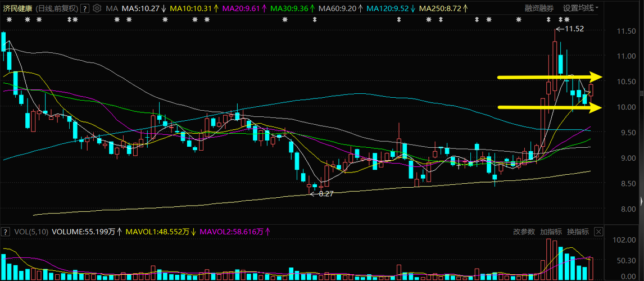This screenshot has width=644, height=281.
Task: Click 加指标 to add an indicator
Action: point(551,232)
